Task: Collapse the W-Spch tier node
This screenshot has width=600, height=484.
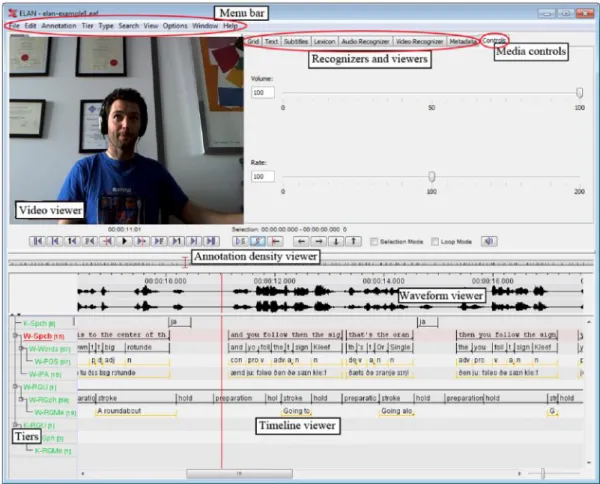Action: click(x=15, y=336)
